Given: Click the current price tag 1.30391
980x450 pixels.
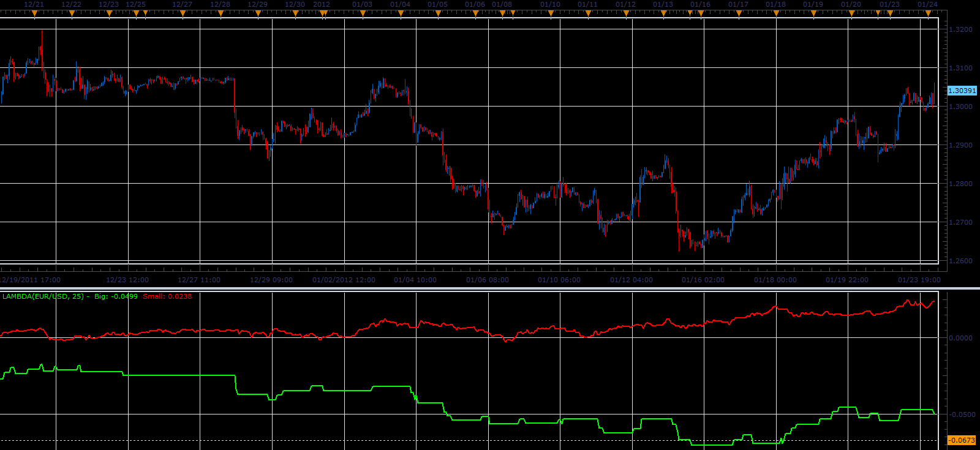Looking at the screenshot, I should coord(962,91).
